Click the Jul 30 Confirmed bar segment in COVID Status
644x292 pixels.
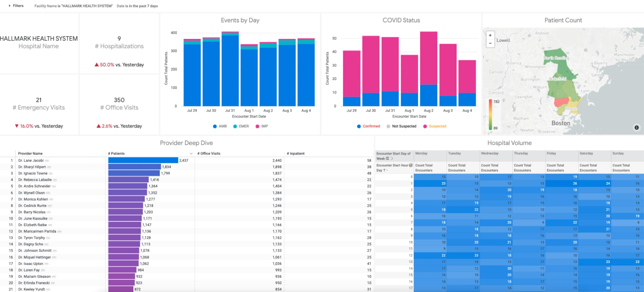pos(371,100)
